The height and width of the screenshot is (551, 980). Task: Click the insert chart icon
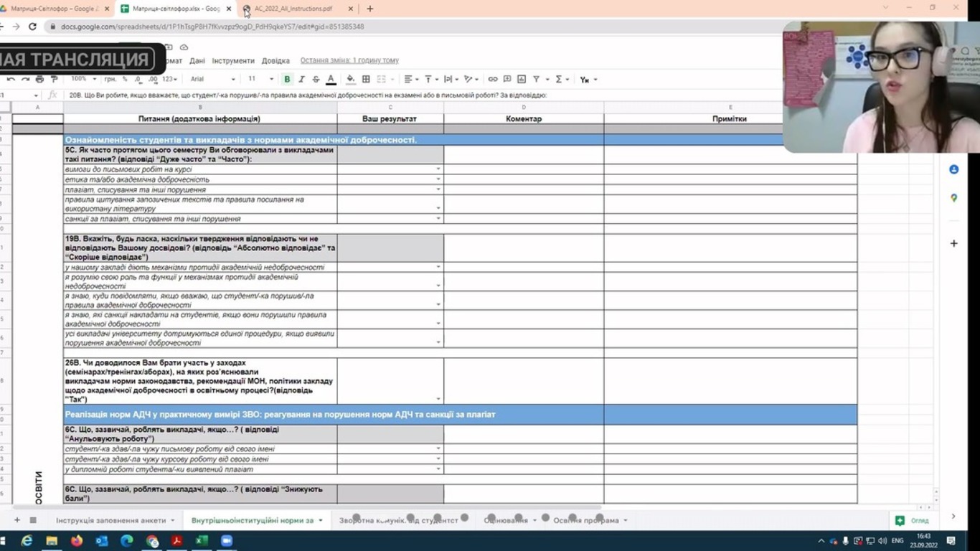tap(522, 80)
